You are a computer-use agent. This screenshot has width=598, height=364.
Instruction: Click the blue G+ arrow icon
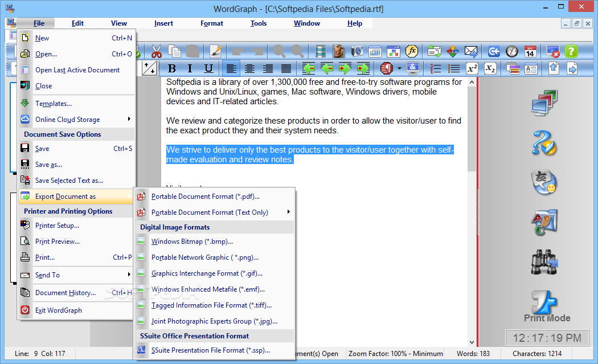[494, 51]
